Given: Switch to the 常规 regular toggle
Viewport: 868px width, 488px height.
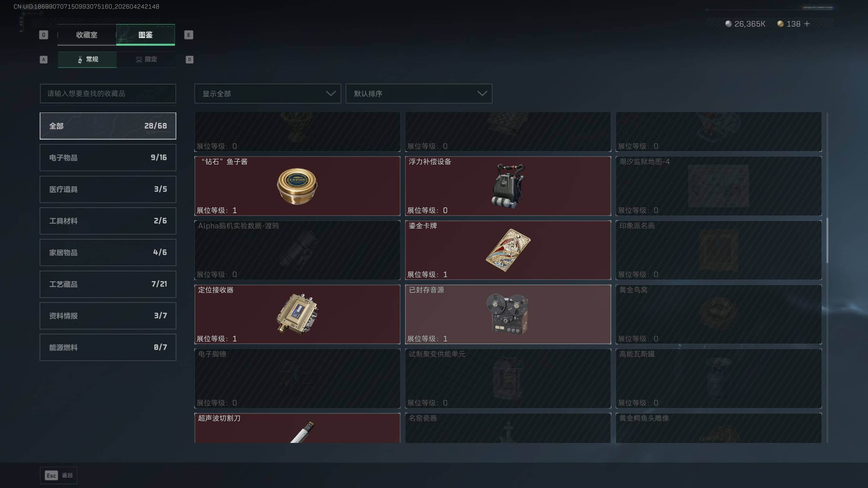Looking at the screenshot, I should coord(87,60).
